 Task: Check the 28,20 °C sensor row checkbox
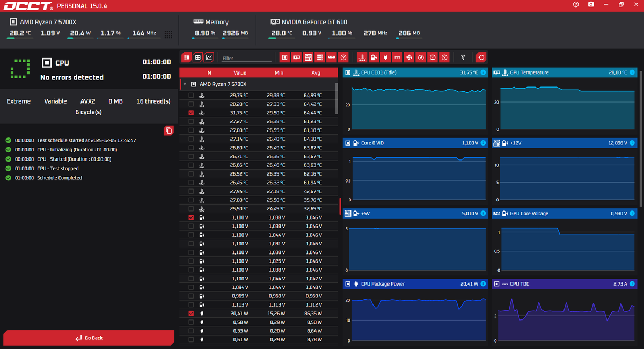click(x=191, y=104)
